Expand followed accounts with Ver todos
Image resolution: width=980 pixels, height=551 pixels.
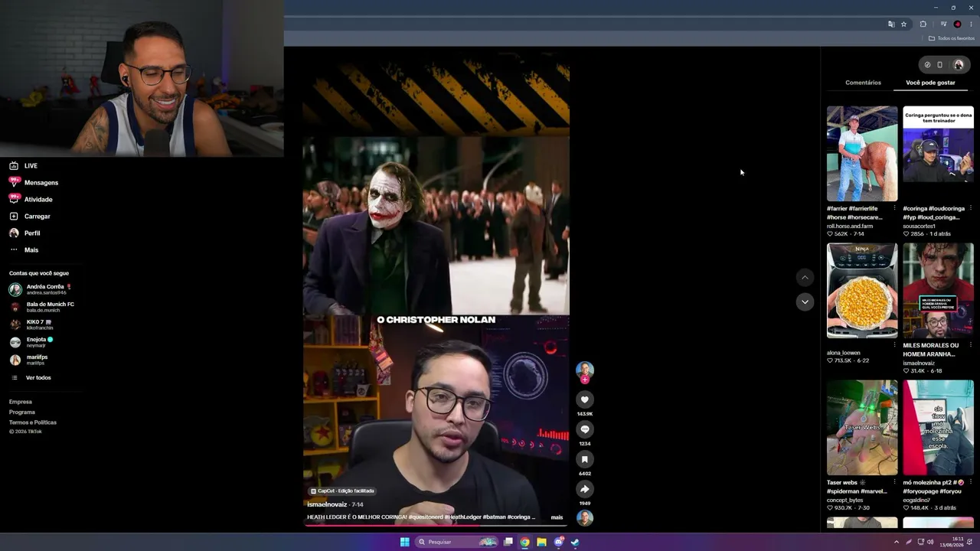(38, 377)
